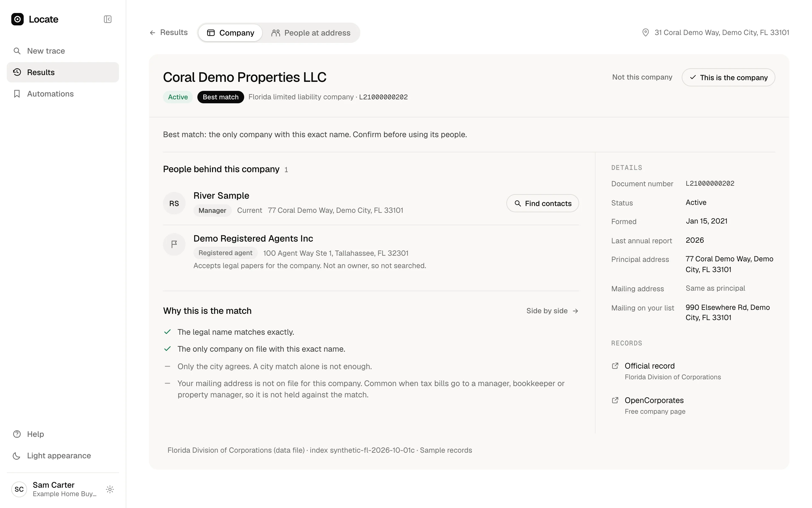Open Side by side comparison
The image size is (812, 508).
click(x=552, y=311)
